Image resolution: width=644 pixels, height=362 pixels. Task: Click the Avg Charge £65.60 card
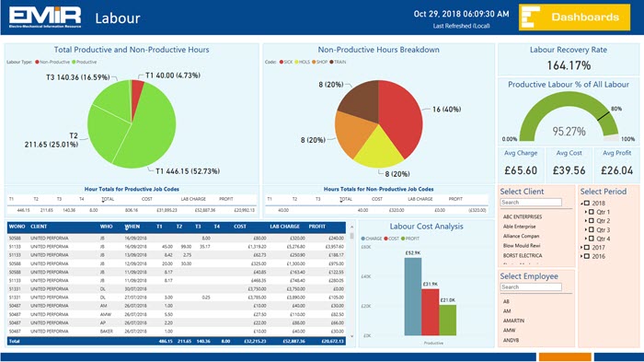(521, 165)
